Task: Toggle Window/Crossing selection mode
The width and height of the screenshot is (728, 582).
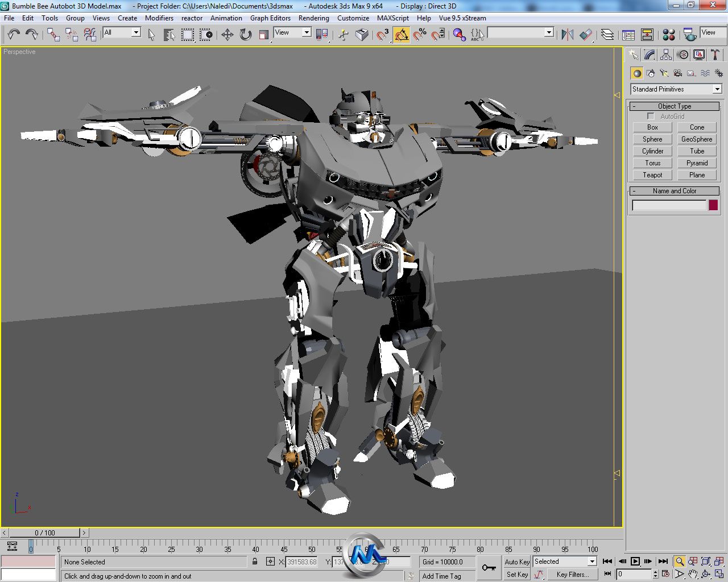Action: click(x=206, y=35)
